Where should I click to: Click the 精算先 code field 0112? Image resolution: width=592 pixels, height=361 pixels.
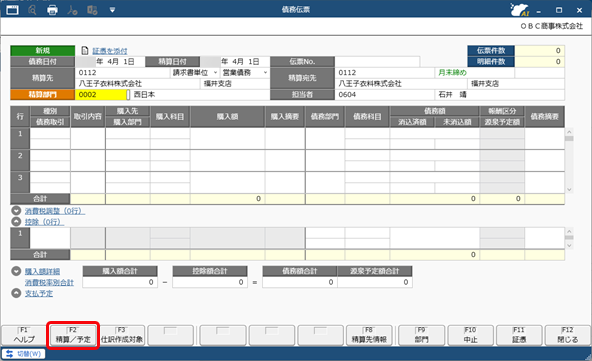(x=123, y=73)
